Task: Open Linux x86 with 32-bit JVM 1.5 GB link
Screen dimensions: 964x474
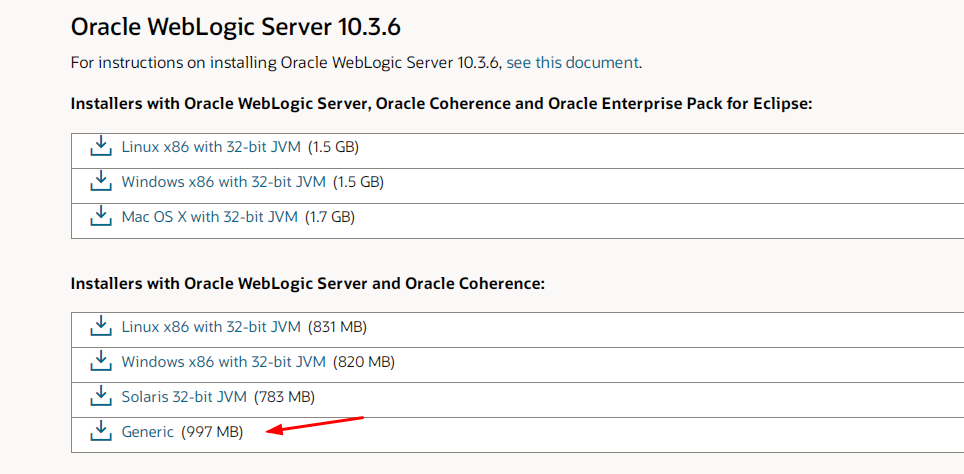Action: 211,147
